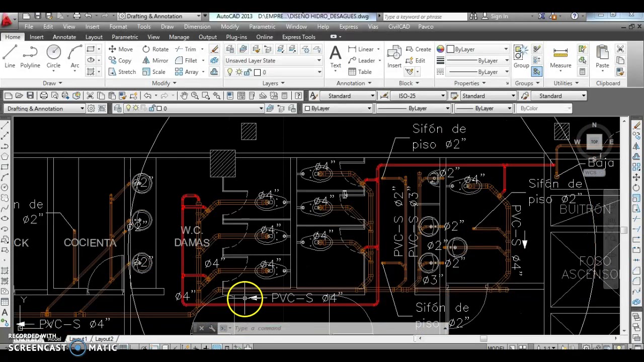
Task: Choose the Circle tool
Action: pyautogui.click(x=53, y=56)
